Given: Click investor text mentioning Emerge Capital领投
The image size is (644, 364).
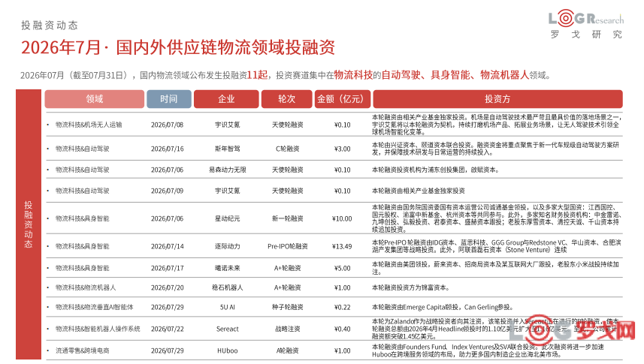Looking at the screenshot, I should 443,307.
